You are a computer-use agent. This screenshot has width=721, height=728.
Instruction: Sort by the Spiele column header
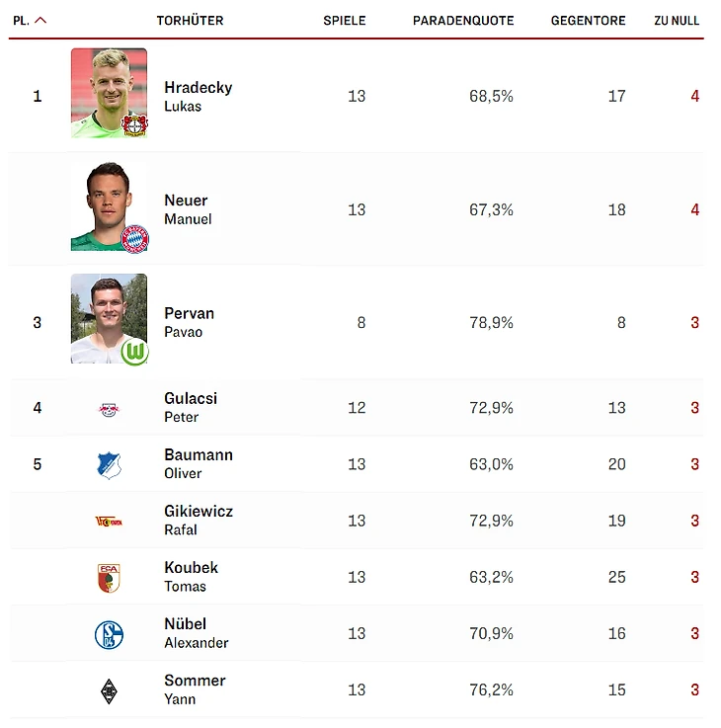344,21
